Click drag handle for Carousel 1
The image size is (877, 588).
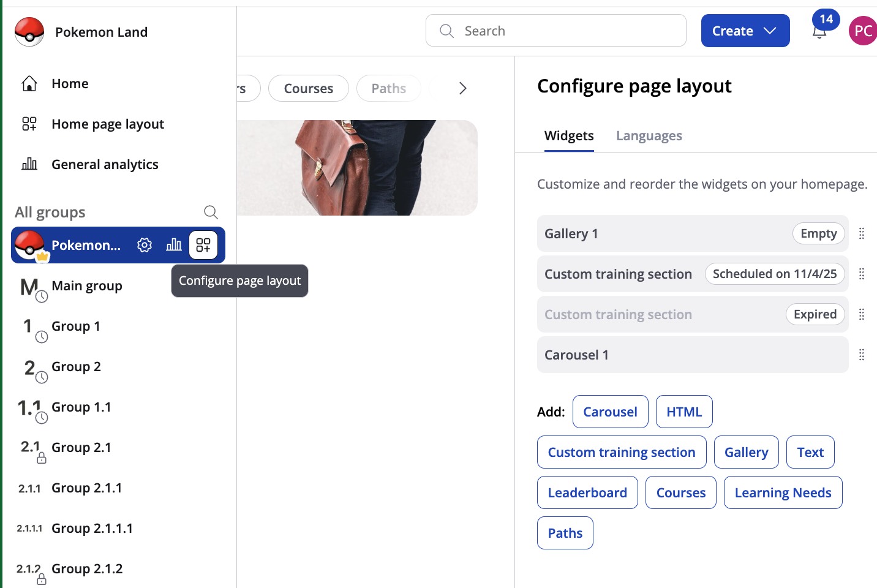click(x=862, y=355)
